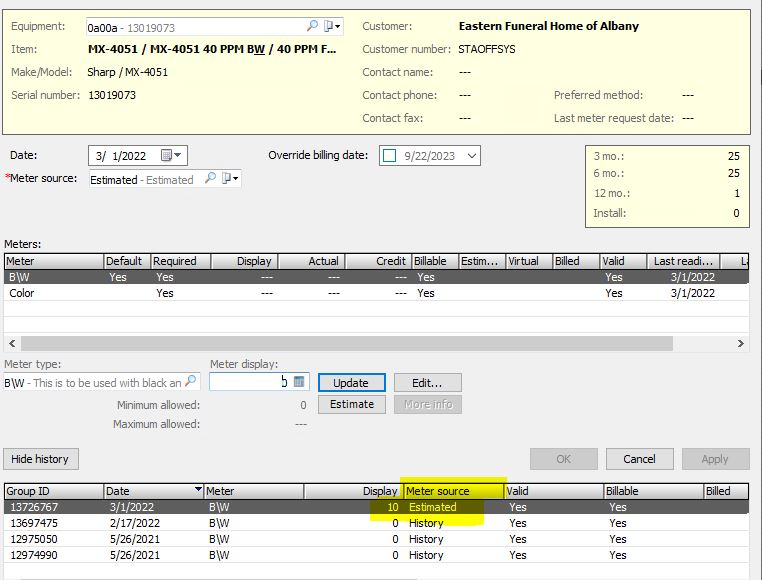This screenshot has height=580, width=762.
Task: Click the Virtual column header
Action: pyautogui.click(x=529, y=261)
